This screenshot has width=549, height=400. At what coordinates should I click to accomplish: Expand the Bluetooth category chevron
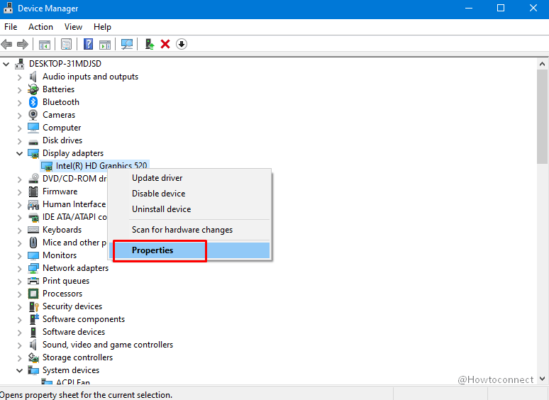[20, 103]
